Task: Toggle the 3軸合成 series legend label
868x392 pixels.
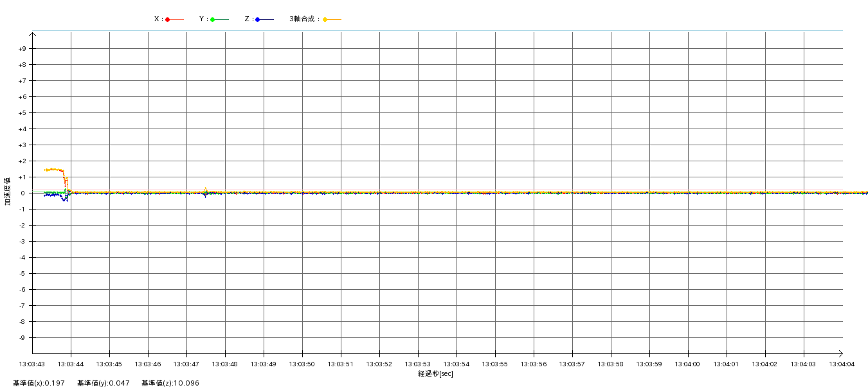Action: coord(304,19)
